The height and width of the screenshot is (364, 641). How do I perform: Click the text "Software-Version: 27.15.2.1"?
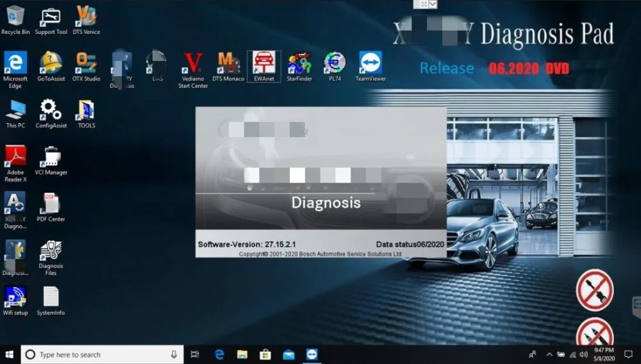(x=247, y=244)
